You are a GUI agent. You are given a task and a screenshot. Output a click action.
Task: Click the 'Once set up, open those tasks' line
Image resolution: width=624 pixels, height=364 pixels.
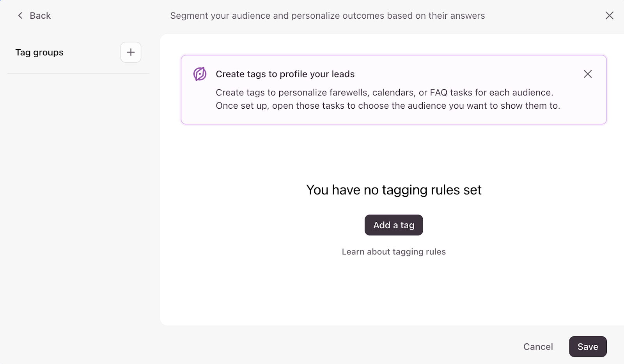[x=388, y=106]
